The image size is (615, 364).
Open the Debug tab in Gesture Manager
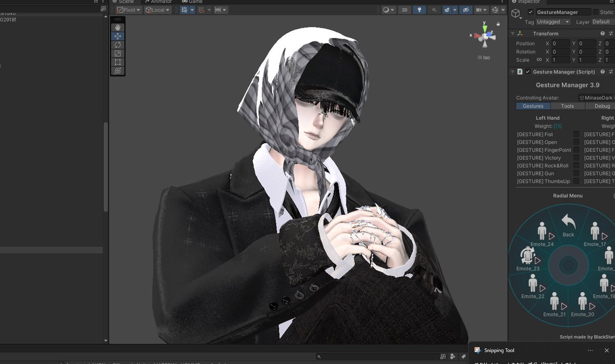click(x=600, y=106)
